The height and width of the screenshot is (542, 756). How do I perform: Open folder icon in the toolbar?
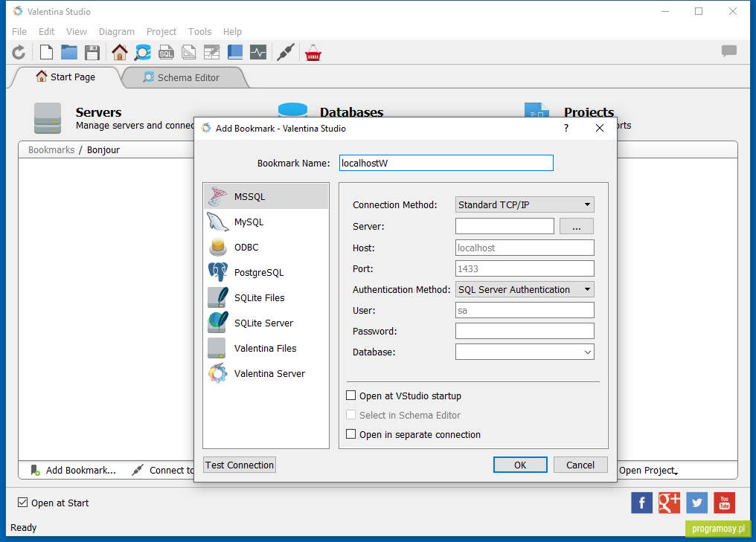pos(69,53)
